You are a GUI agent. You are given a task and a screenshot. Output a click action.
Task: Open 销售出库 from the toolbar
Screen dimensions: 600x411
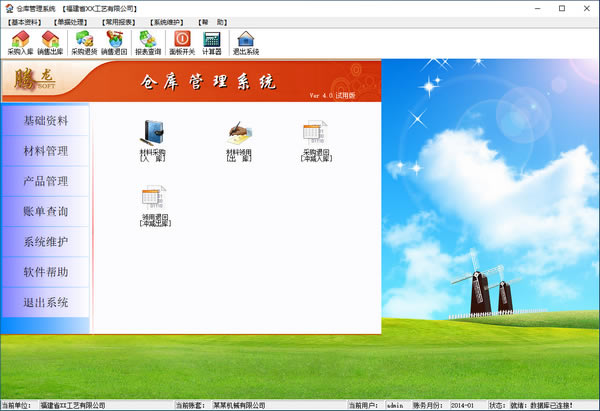coord(50,41)
